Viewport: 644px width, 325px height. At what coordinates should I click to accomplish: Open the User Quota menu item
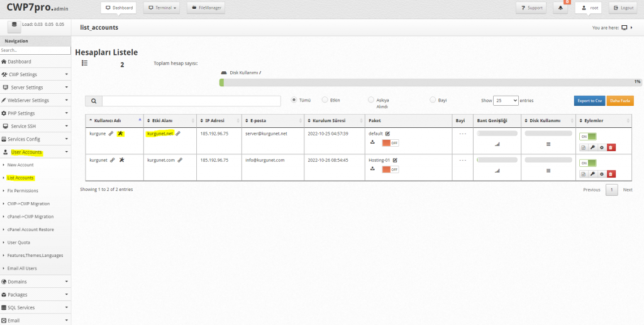point(18,242)
